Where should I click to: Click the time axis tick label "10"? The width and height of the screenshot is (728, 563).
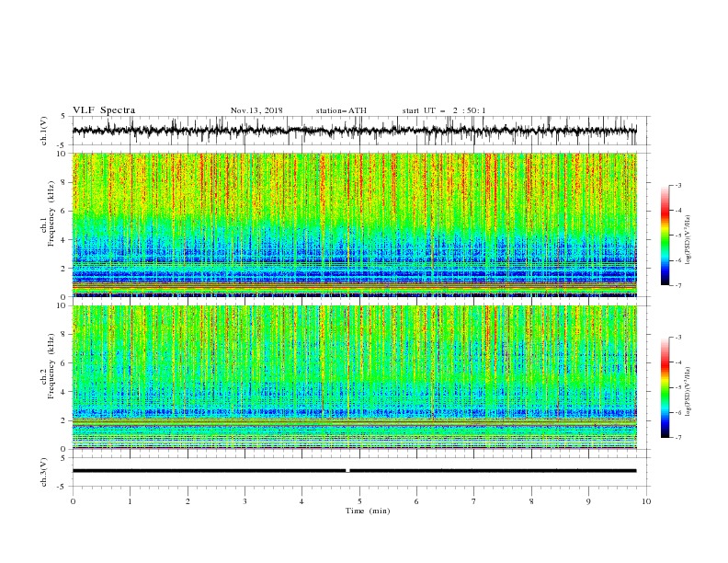pyautogui.click(x=646, y=501)
